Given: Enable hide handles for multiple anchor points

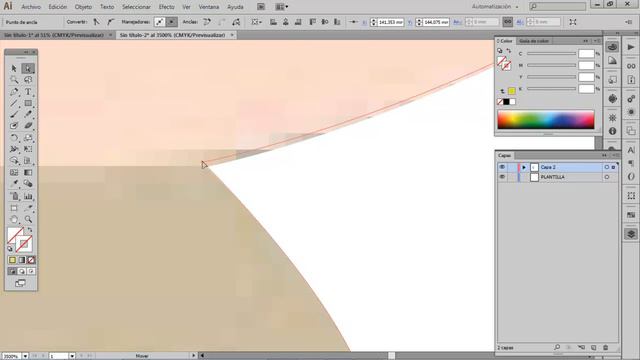Looking at the screenshot, I should (172, 22).
